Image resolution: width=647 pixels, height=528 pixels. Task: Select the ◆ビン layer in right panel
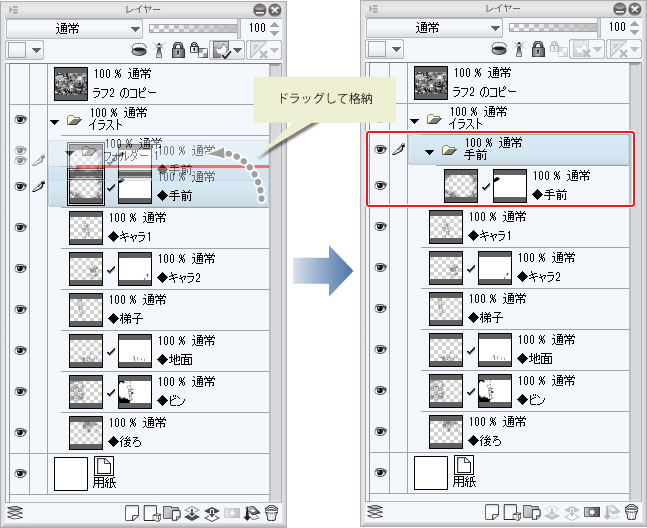[525, 390]
